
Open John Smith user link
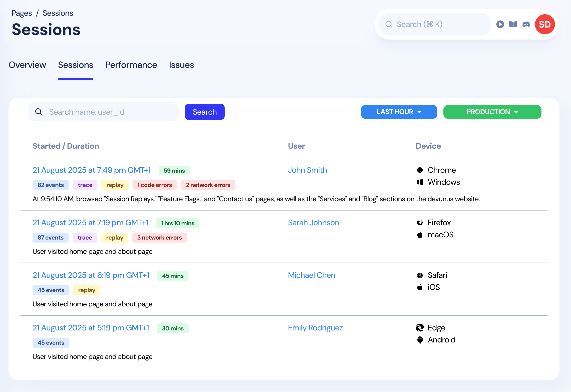coord(307,170)
